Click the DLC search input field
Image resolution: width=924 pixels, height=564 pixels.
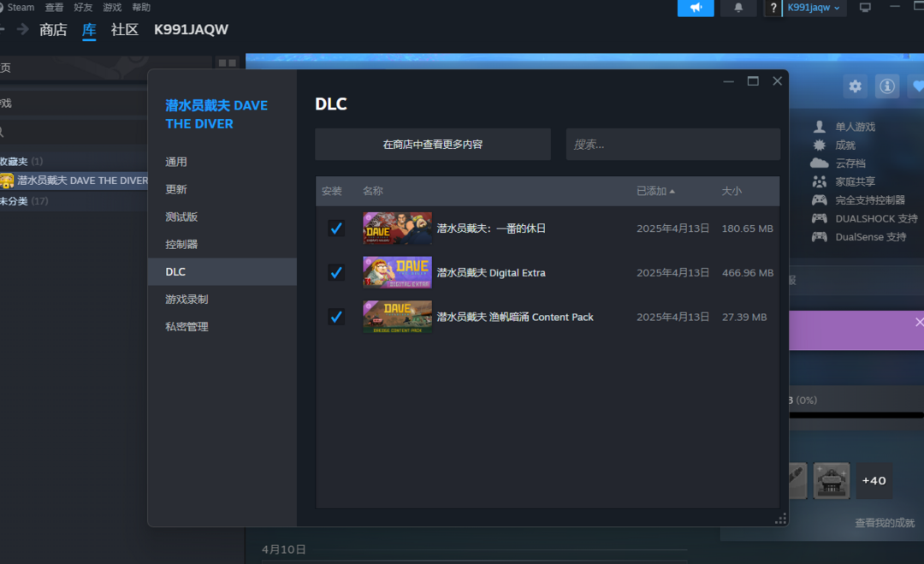pyautogui.click(x=672, y=145)
